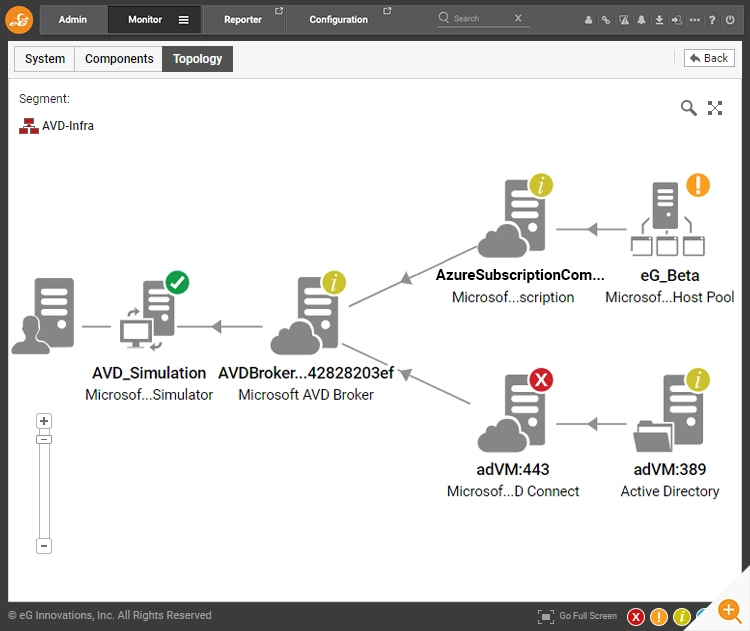Click the AVD-Infra segment icon
Screen dimensions: 750x631
click(29, 126)
